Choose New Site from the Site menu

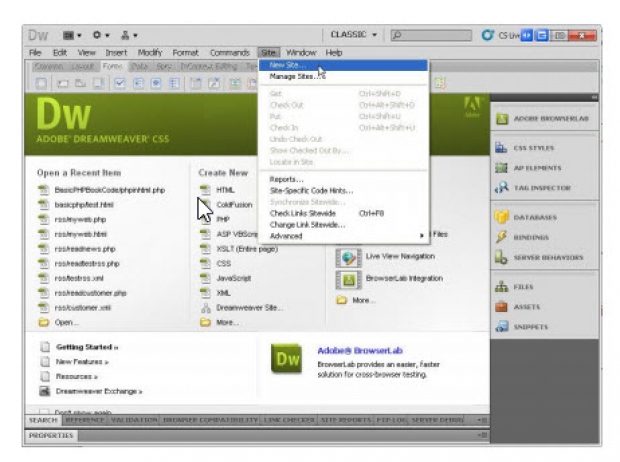pos(343,65)
